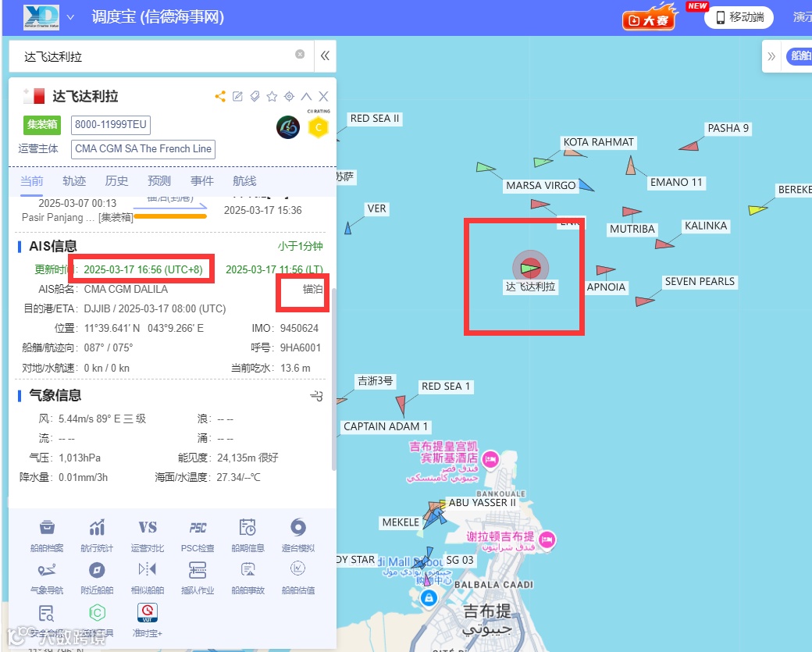Add ship to favorites with star icon
This screenshot has height=652, width=812.
coord(272,96)
